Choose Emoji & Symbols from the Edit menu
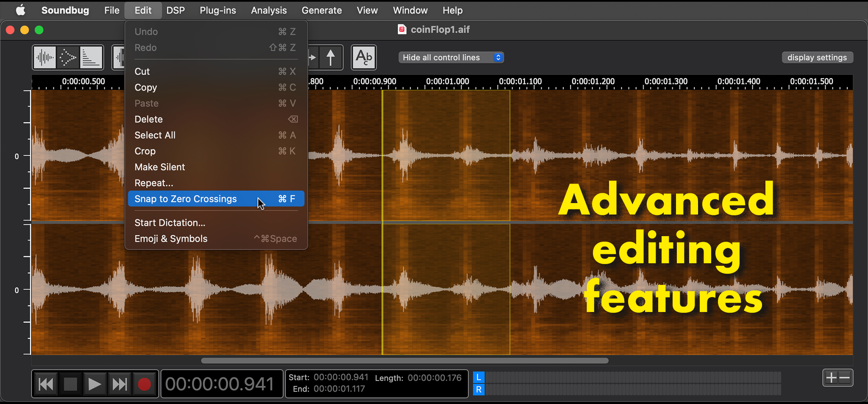Viewport: 868px width, 404px height. coord(216,239)
